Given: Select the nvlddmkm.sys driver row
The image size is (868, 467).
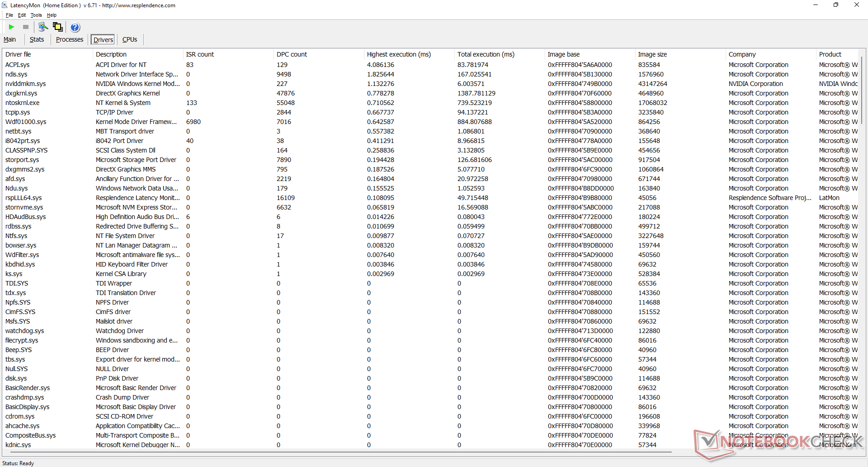Looking at the screenshot, I should [430, 84].
